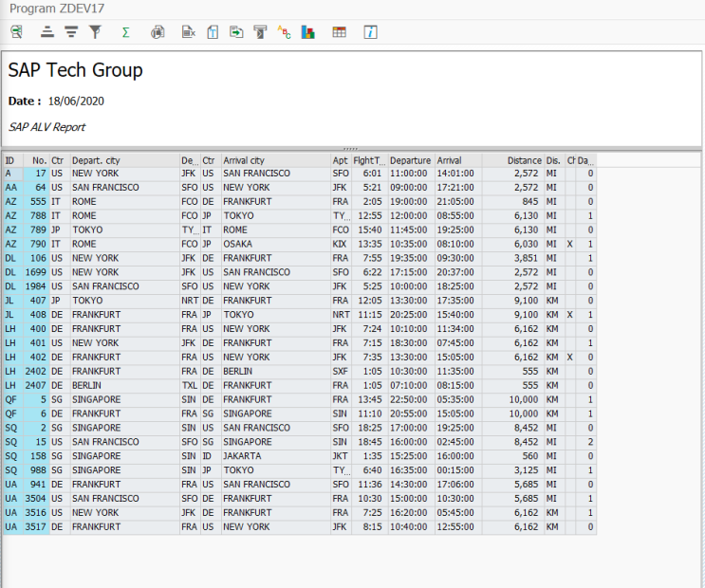Select the ID column header

coord(13,160)
